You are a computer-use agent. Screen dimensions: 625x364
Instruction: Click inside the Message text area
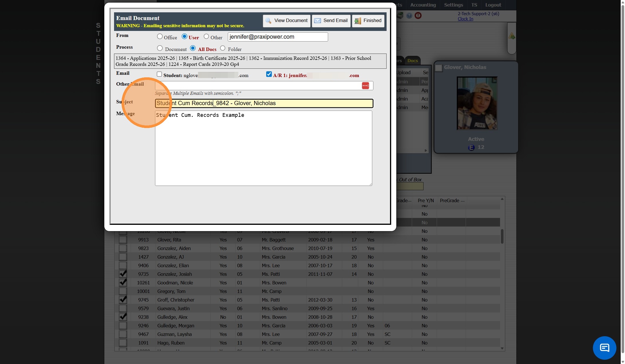click(263, 148)
